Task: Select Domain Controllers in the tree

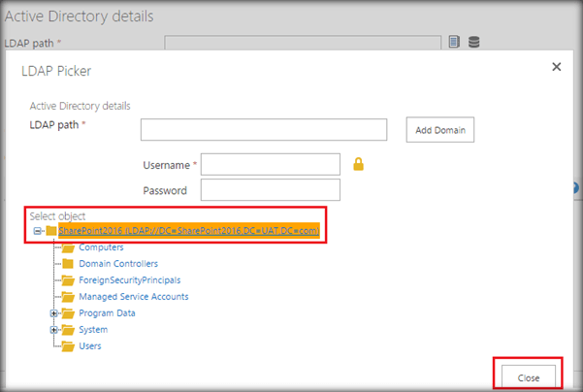Action: point(118,264)
